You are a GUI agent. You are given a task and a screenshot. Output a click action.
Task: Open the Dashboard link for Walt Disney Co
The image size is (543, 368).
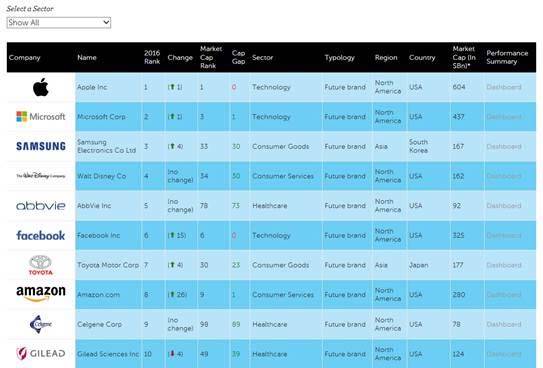[504, 176]
